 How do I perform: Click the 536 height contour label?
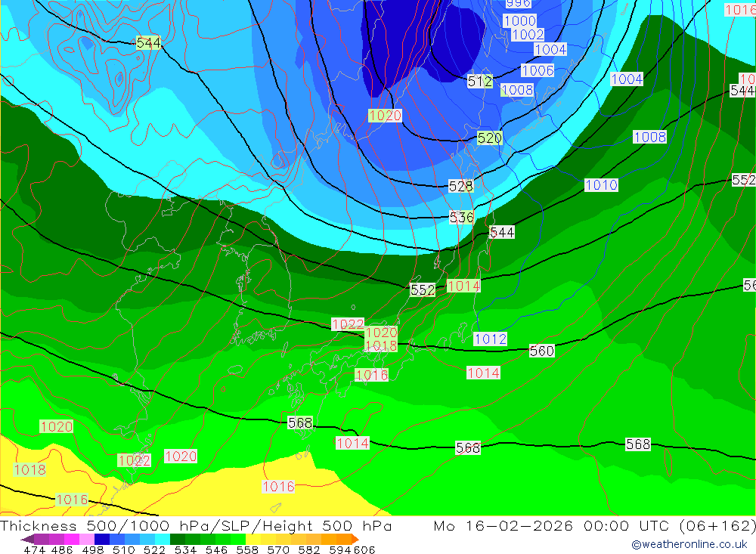click(x=461, y=218)
